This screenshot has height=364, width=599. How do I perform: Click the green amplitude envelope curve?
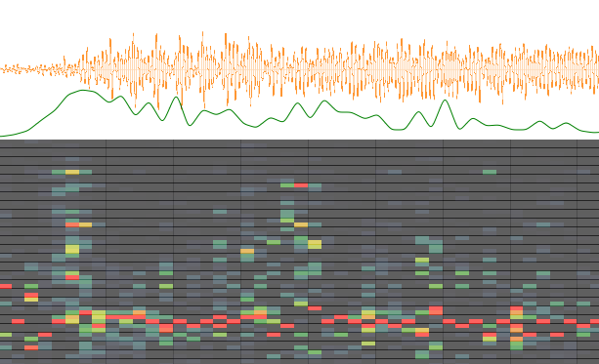(299, 113)
